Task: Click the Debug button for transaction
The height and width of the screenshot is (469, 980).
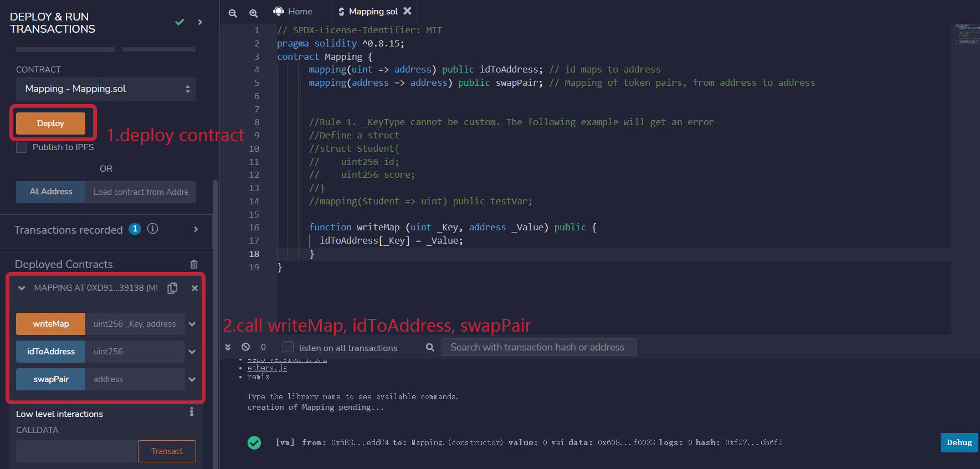Action: coord(959,442)
